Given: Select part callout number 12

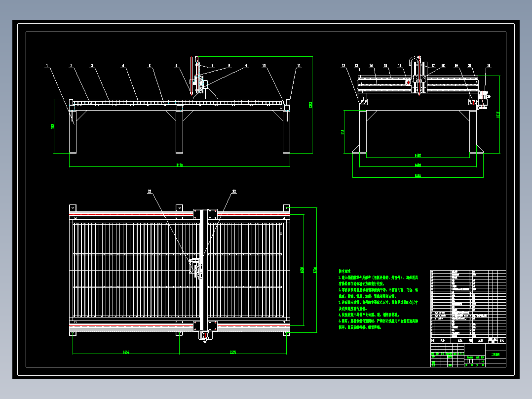Looking at the screenshot, I should pyautogui.click(x=343, y=66).
